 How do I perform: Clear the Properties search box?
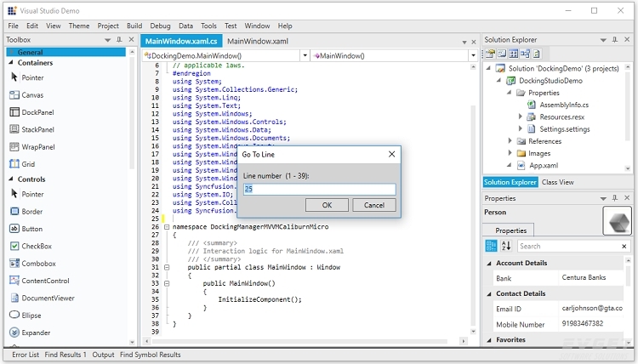624,247
